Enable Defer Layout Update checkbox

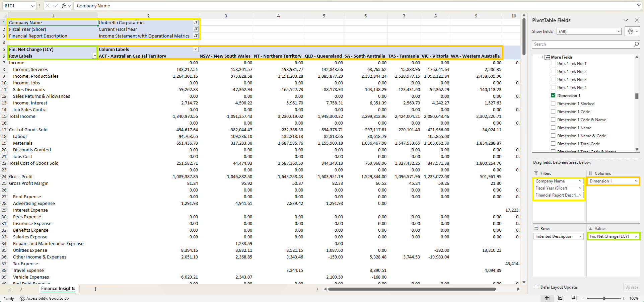click(536, 287)
